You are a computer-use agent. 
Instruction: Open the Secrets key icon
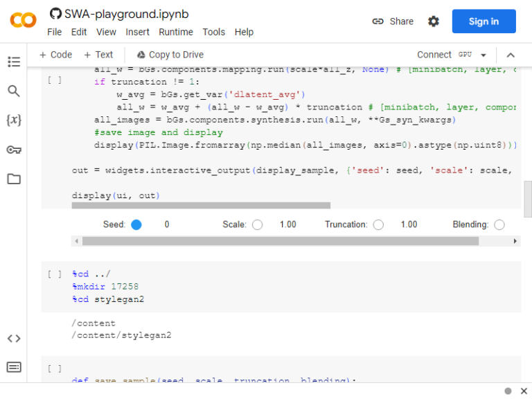click(14, 150)
